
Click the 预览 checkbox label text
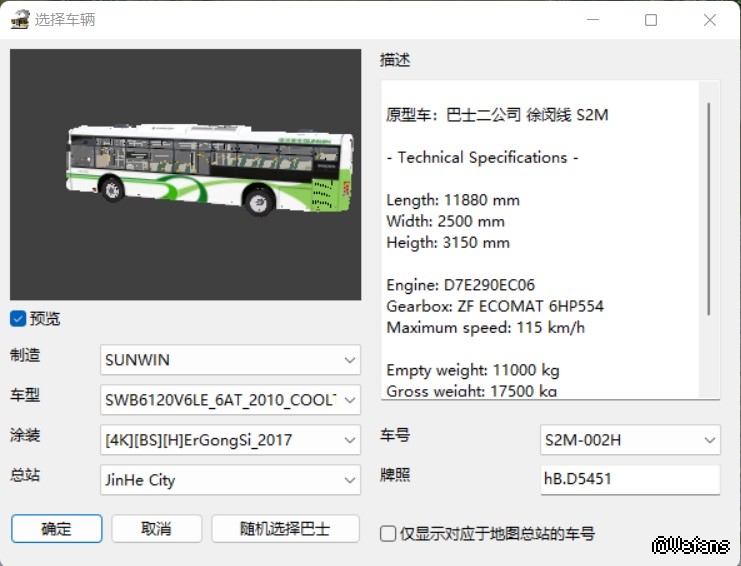click(x=45, y=319)
